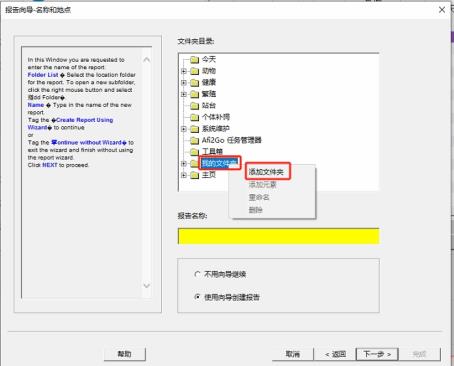Go back with the < 返回 button
This screenshot has width=454, height=366.
click(x=335, y=354)
